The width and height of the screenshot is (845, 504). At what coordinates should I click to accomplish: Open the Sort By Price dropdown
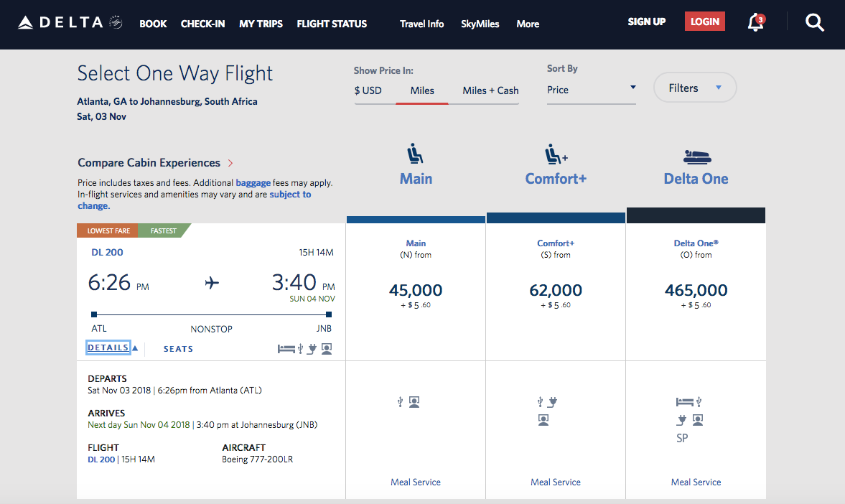tap(591, 90)
